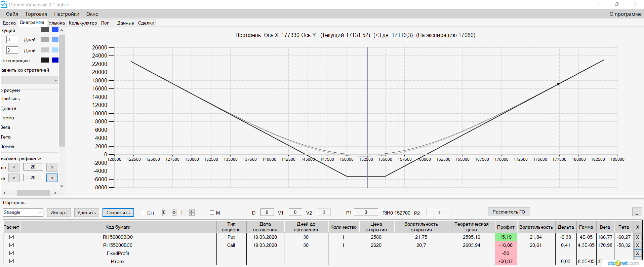The width and height of the screenshot is (644, 267).
Task: Click the Удалить button
Action: [x=86, y=213]
